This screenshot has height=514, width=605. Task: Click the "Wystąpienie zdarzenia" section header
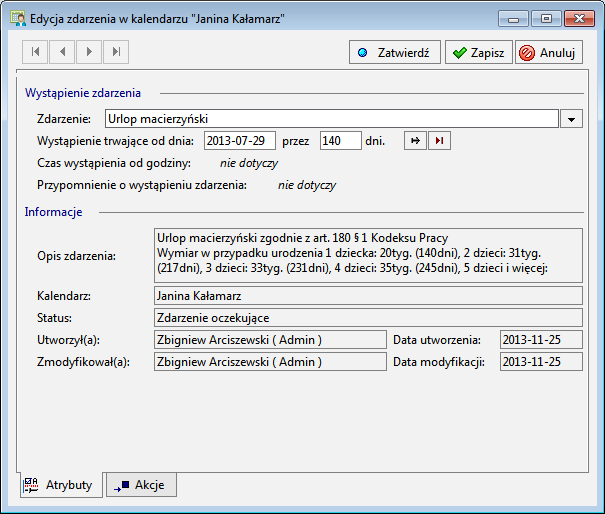click(83, 93)
